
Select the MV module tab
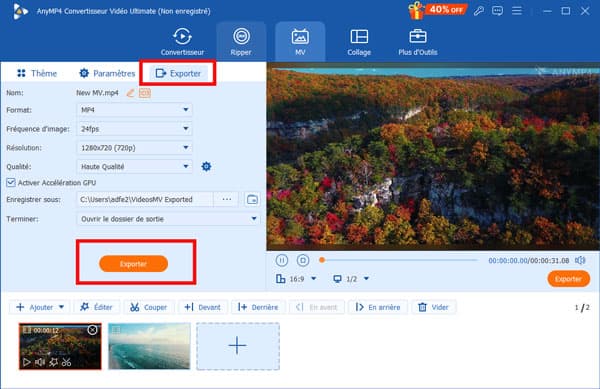pyautogui.click(x=300, y=41)
